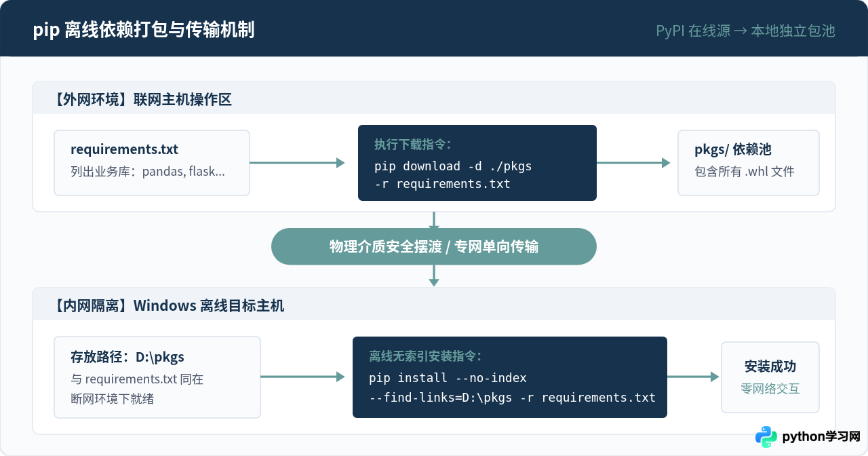Screen dimensions: 868x456
Task: Click the 'requirements.txt' card title
Action: click(x=125, y=149)
